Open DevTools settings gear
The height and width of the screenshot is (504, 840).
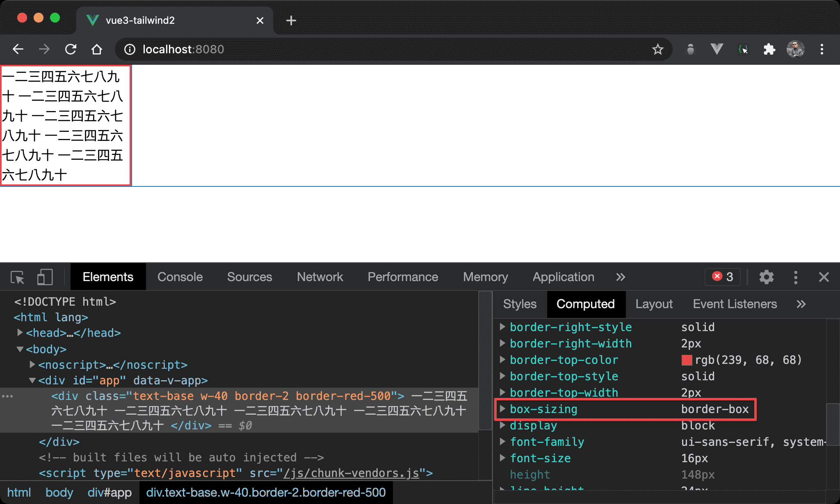766,277
